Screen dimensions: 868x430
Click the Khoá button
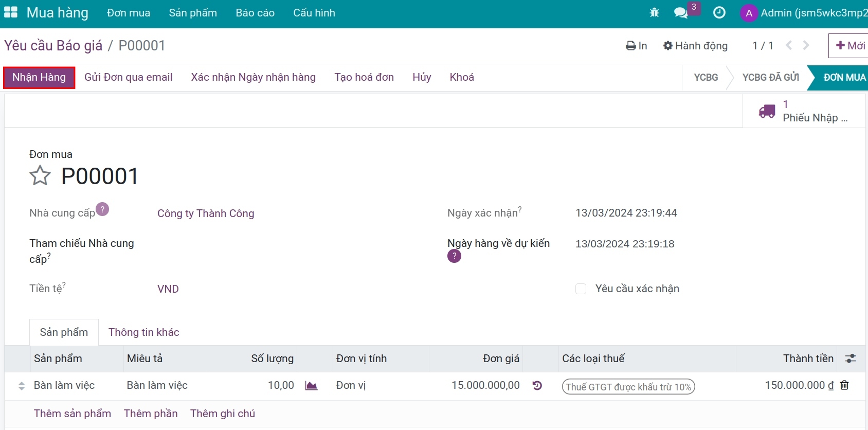tap(462, 77)
